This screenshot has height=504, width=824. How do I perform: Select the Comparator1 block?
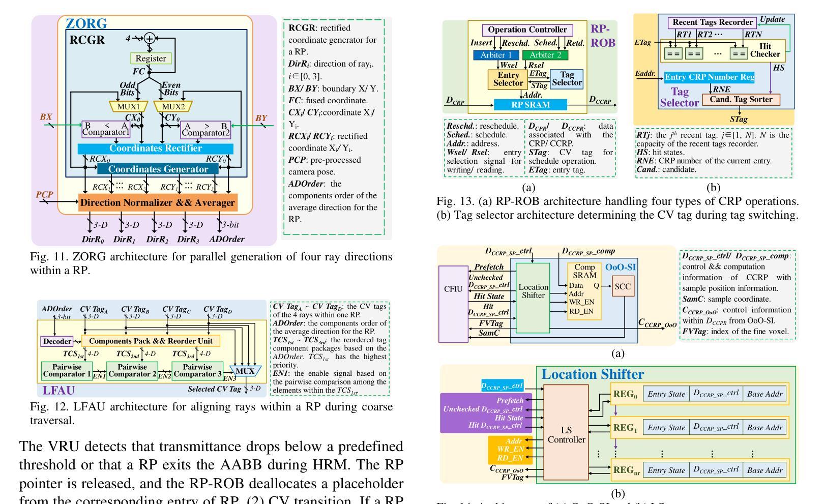(106, 129)
